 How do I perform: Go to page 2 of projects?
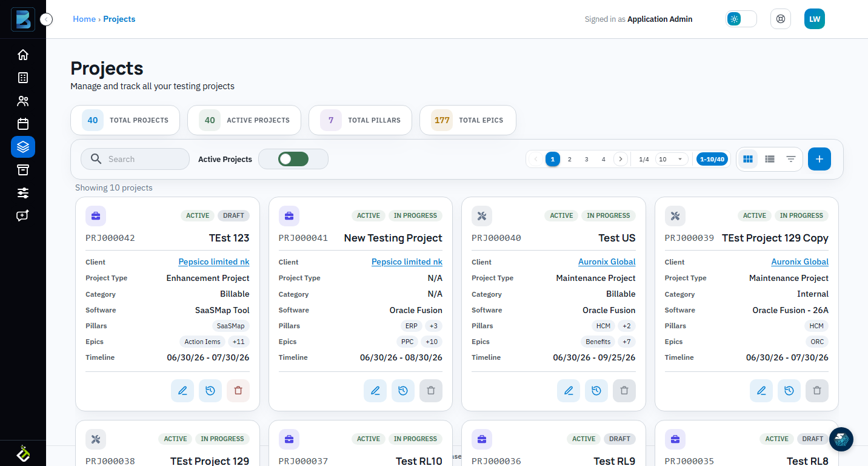[569, 159]
